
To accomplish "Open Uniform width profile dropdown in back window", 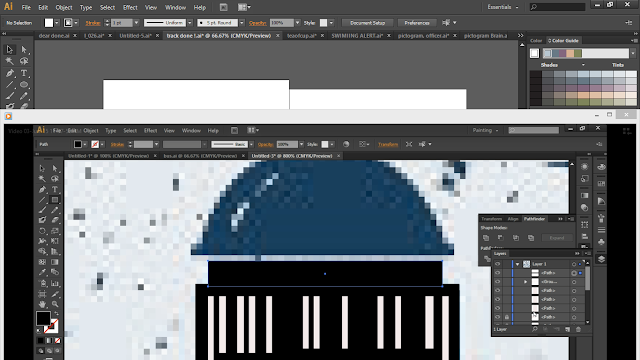I will tap(190, 23).
